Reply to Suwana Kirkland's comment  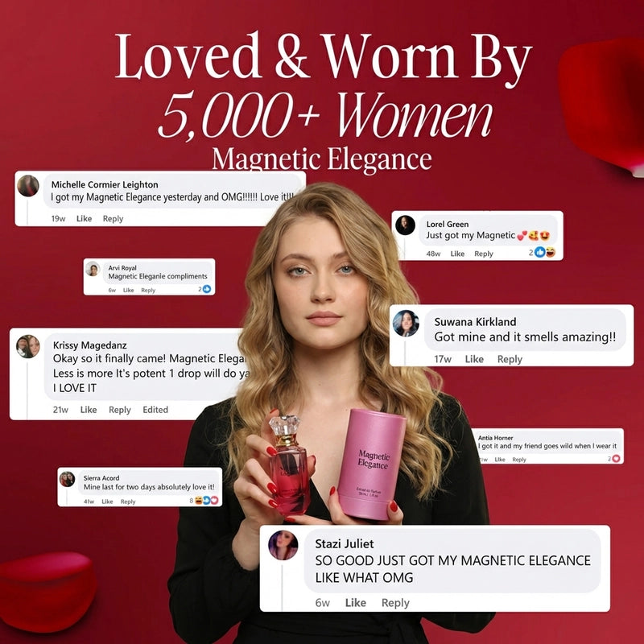tap(510, 359)
